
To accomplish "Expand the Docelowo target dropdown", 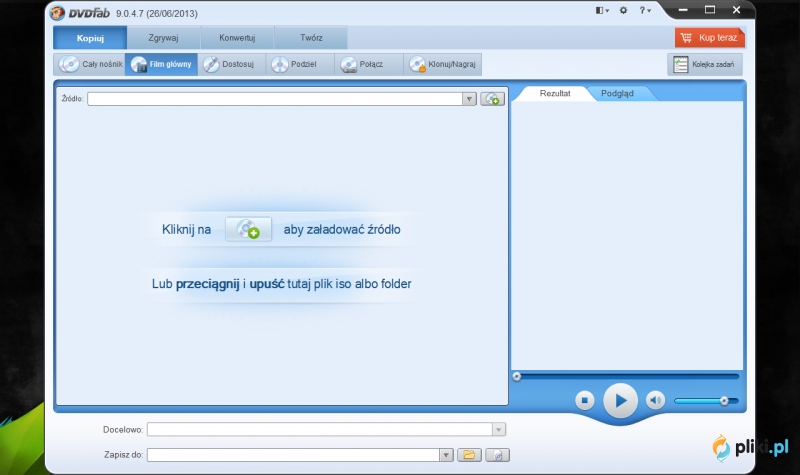I will pos(499,430).
